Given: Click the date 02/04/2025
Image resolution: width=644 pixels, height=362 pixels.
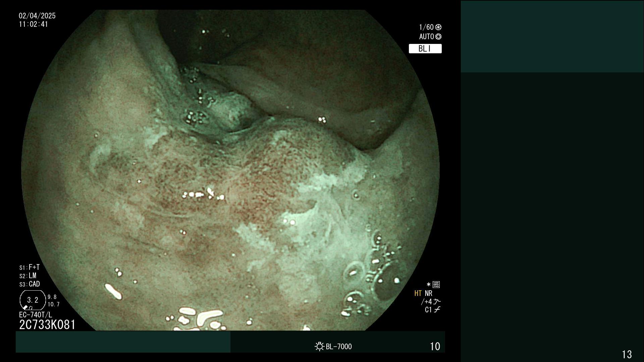Looking at the screenshot, I should click(x=37, y=16).
